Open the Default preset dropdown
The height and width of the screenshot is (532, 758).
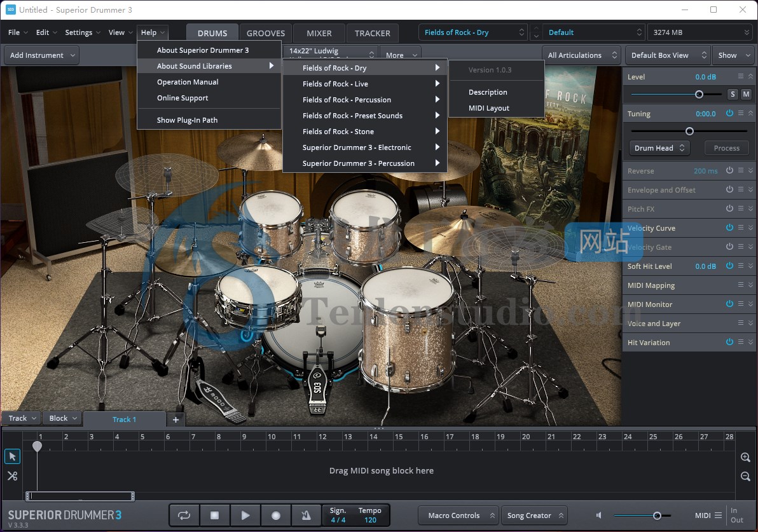pos(594,32)
